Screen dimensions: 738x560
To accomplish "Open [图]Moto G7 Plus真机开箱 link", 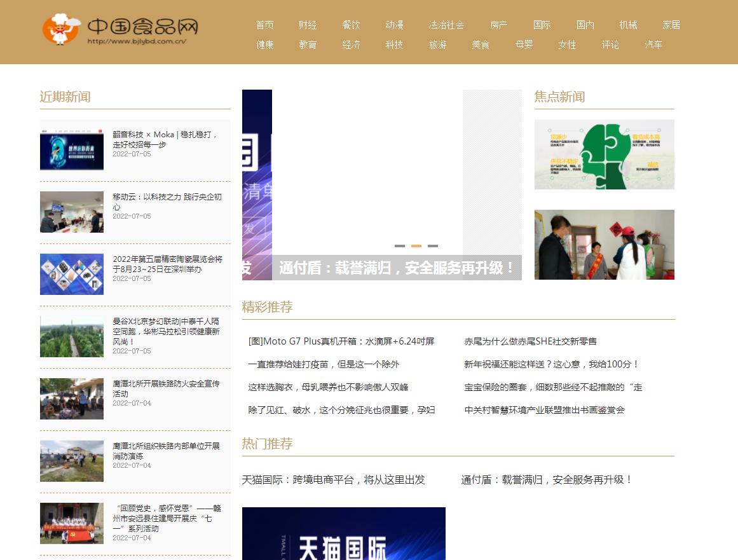I will [x=341, y=341].
